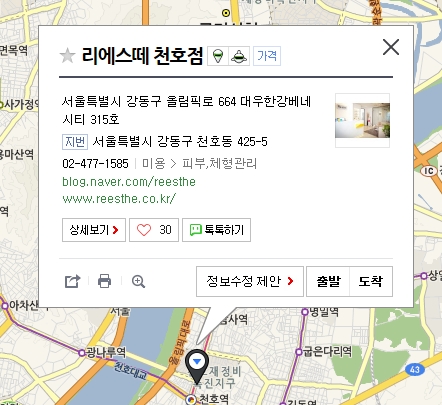The width and height of the screenshot is (442, 405).
Task: Select the phone number 02-477-1585
Action: [95, 164]
